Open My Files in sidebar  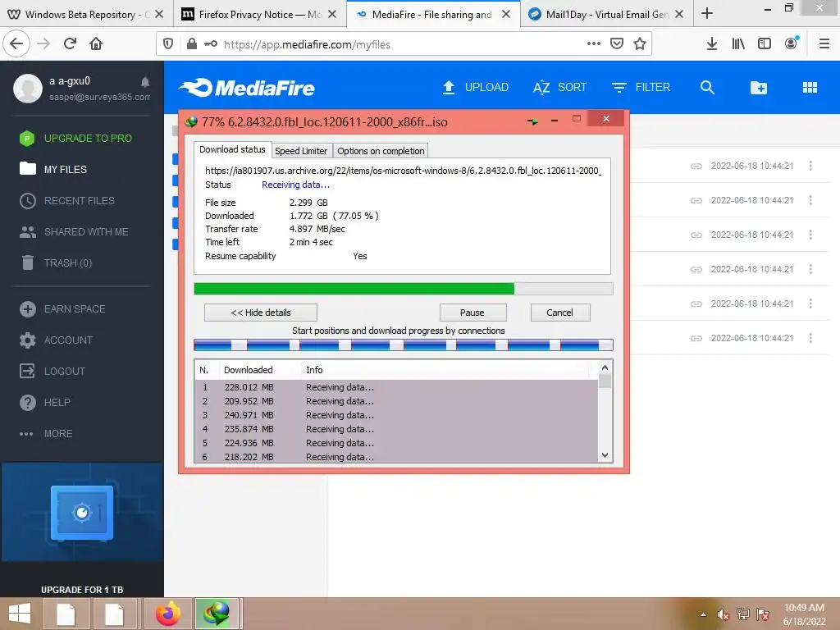[x=53, y=169]
